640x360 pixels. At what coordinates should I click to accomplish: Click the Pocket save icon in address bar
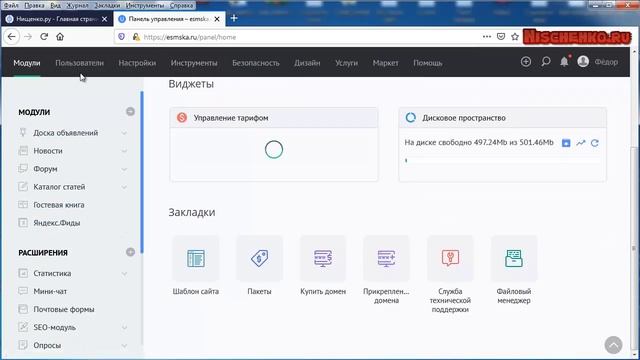pos(501,37)
